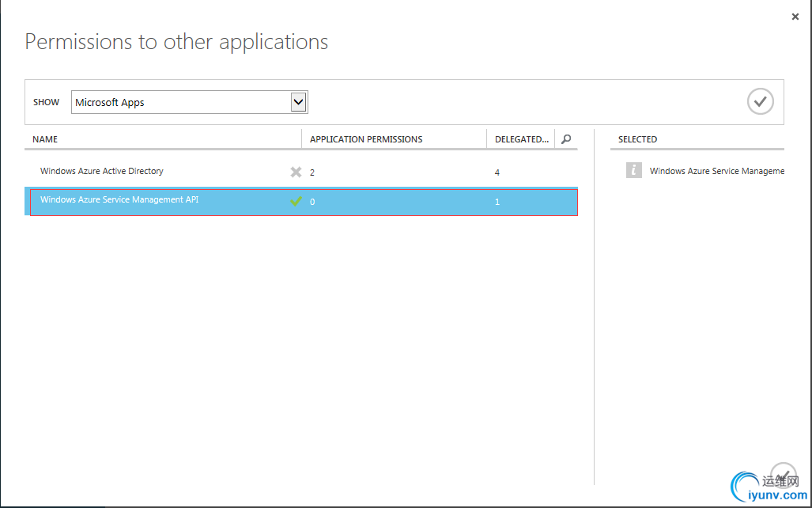Click the DELEGATED column header
Screen dimensions: 812x508
[x=522, y=139]
